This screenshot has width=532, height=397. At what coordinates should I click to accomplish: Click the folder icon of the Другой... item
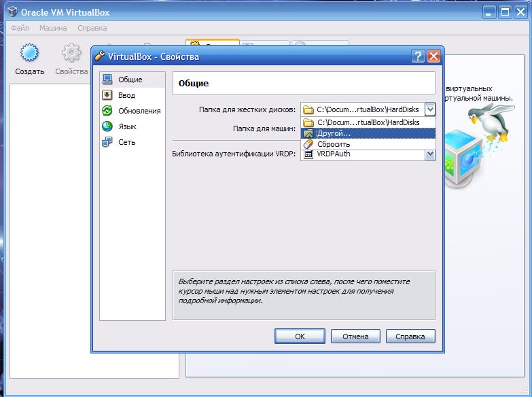(308, 133)
